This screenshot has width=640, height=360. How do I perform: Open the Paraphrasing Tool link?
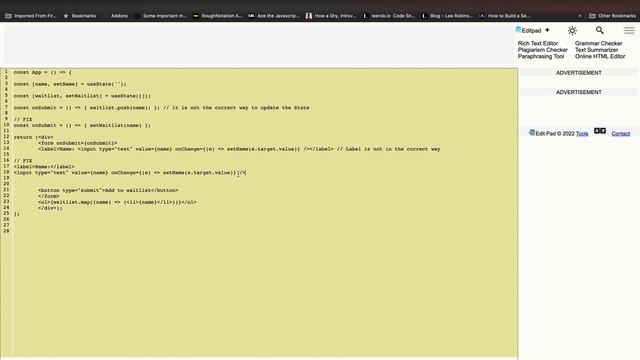click(541, 56)
